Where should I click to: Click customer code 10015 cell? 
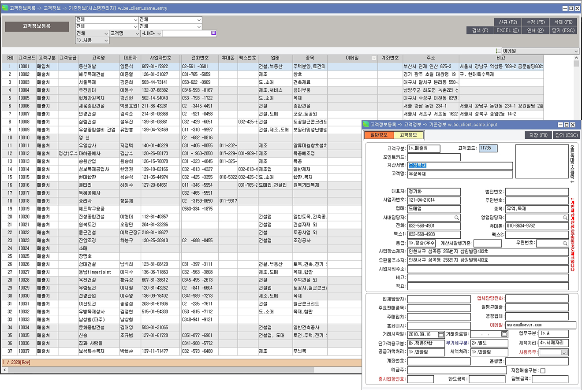(x=26, y=177)
